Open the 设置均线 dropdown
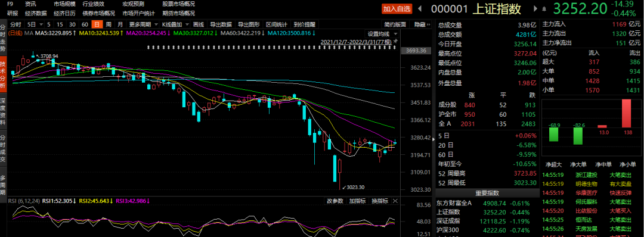The image size is (644, 237). point(382,33)
